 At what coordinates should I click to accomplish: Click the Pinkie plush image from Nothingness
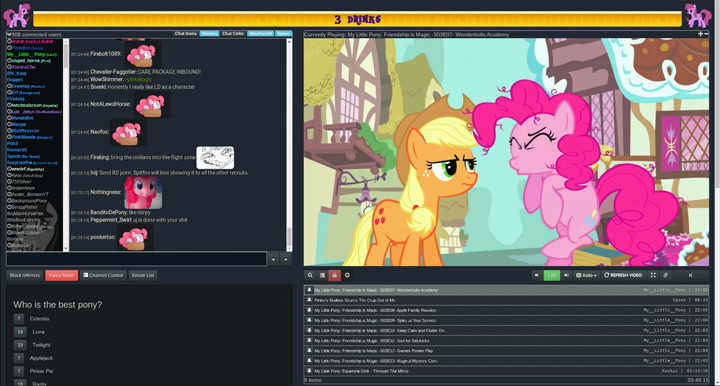pos(143,193)
